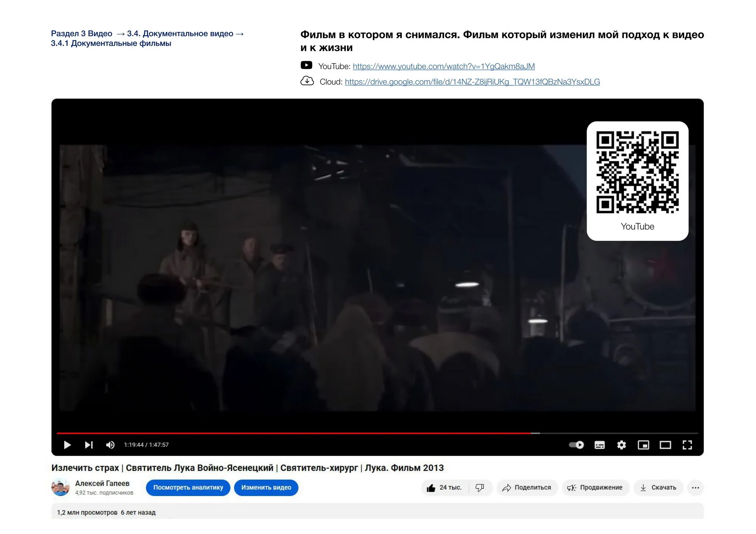Click time display 1:19:44 / 1:47:57
This screenshot has height=534, width=756.
(146, 445)
